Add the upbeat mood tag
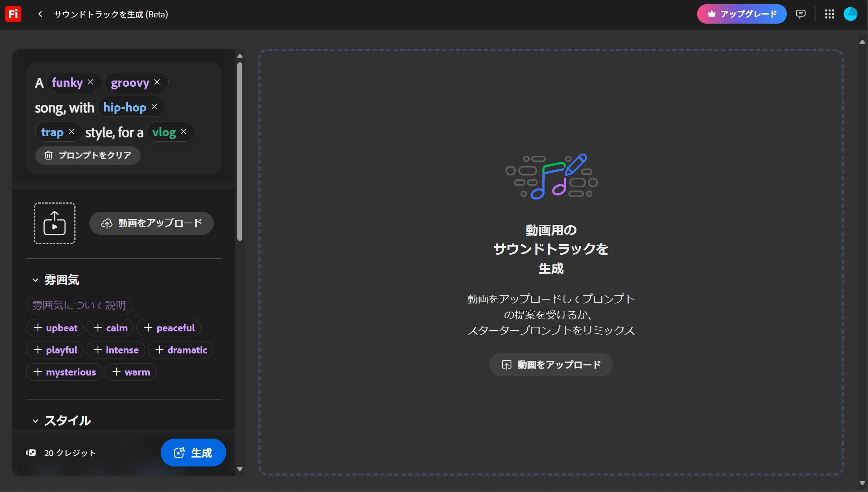Viewport: 868px width, 492px height. [55, 327]
